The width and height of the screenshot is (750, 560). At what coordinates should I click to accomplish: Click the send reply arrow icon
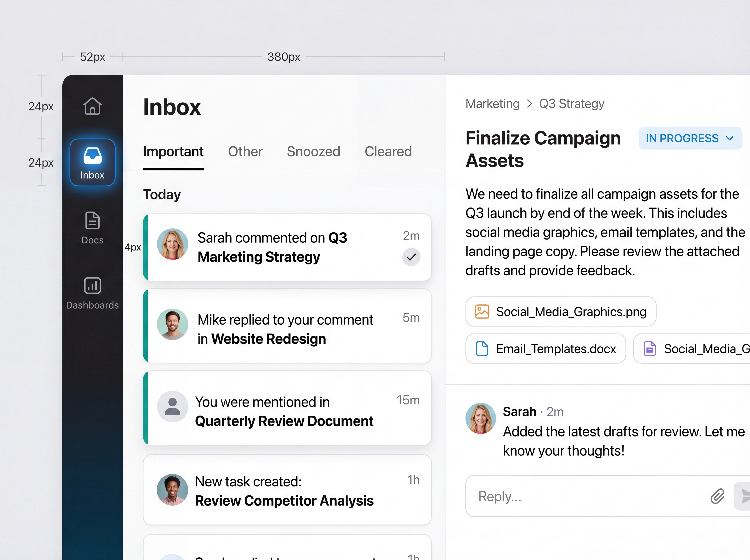coord(744,496)
